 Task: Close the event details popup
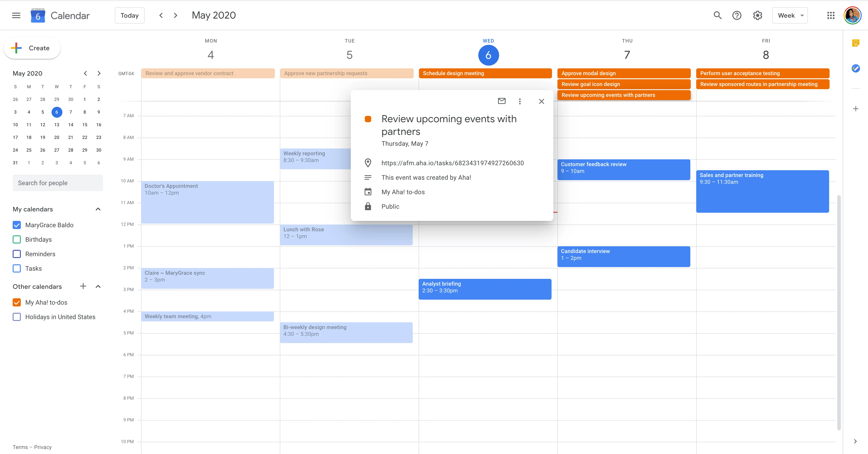tap(542, 101)
